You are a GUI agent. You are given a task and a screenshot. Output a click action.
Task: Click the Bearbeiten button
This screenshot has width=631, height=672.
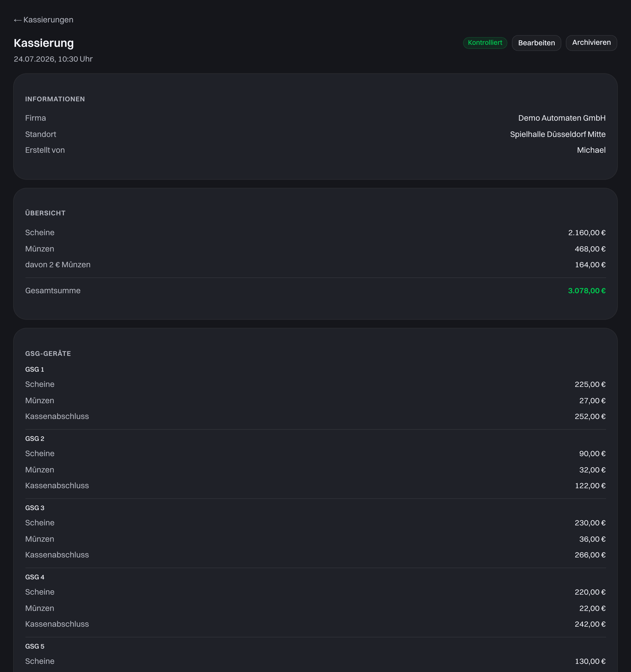[536, 43]
